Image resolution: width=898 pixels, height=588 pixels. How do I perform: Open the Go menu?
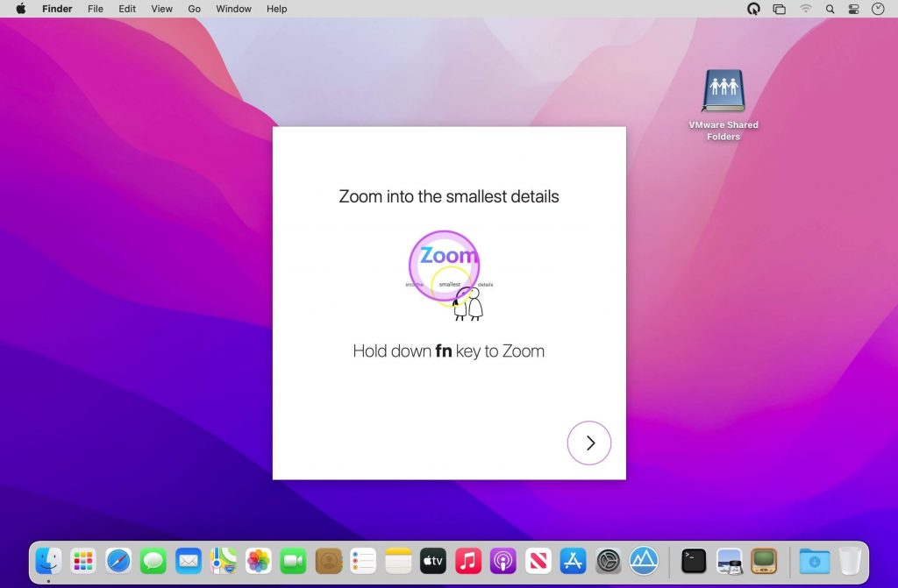click(x=194, y=9)
